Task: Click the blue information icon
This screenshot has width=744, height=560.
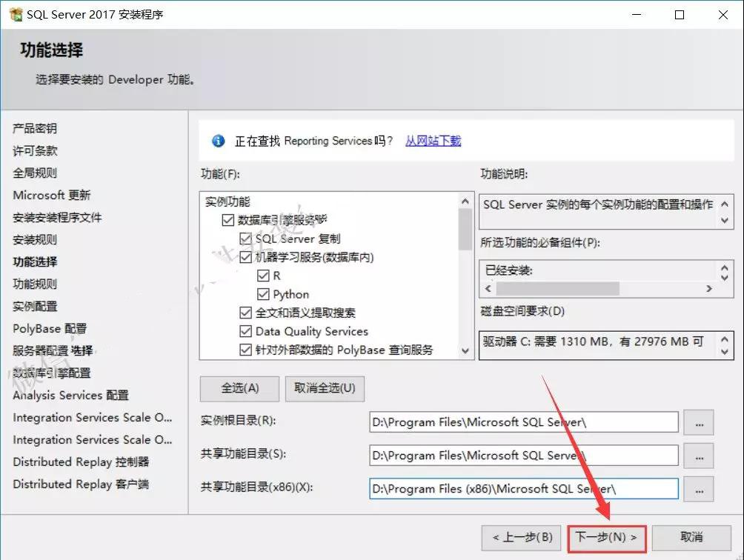Action: tap(219, 141)
